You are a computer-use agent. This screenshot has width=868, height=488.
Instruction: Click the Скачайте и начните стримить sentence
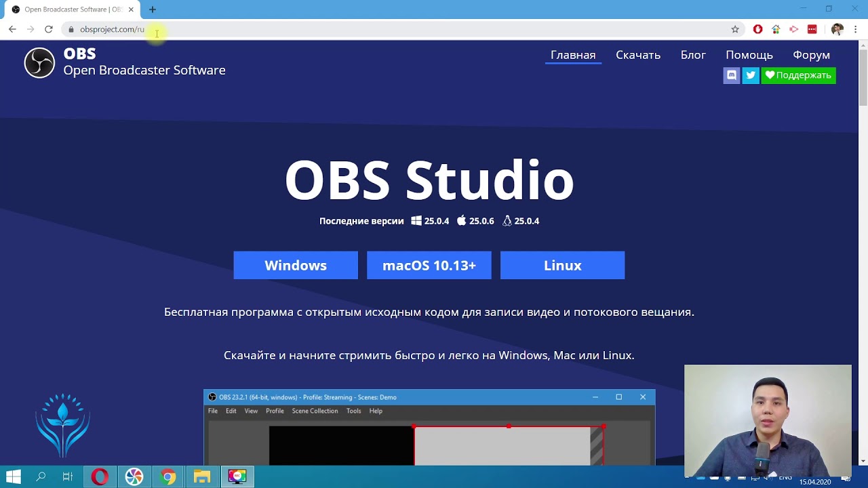429,355
